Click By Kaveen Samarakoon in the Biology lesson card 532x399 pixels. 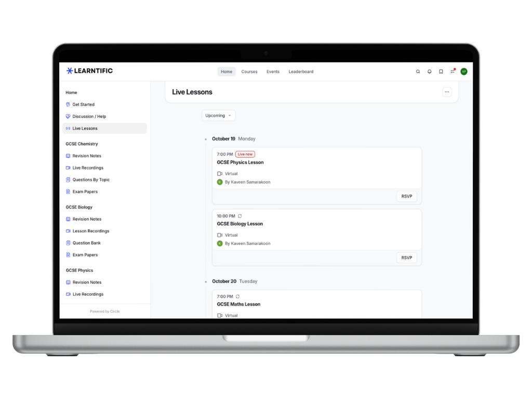[x=248, y=244]
